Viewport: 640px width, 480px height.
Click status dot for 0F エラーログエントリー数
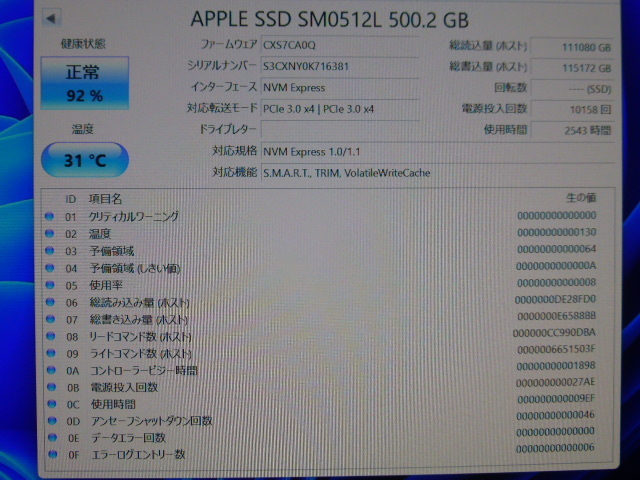[52, 454]
